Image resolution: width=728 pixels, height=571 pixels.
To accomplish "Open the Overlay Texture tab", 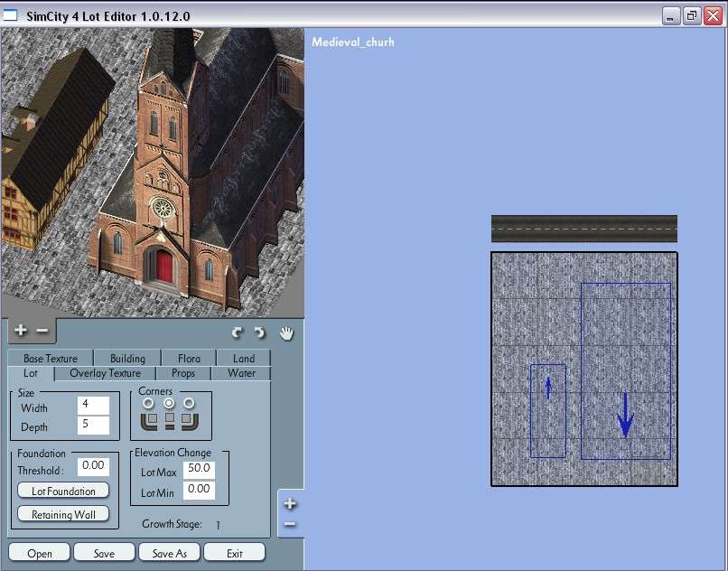I will click(106, 373).
